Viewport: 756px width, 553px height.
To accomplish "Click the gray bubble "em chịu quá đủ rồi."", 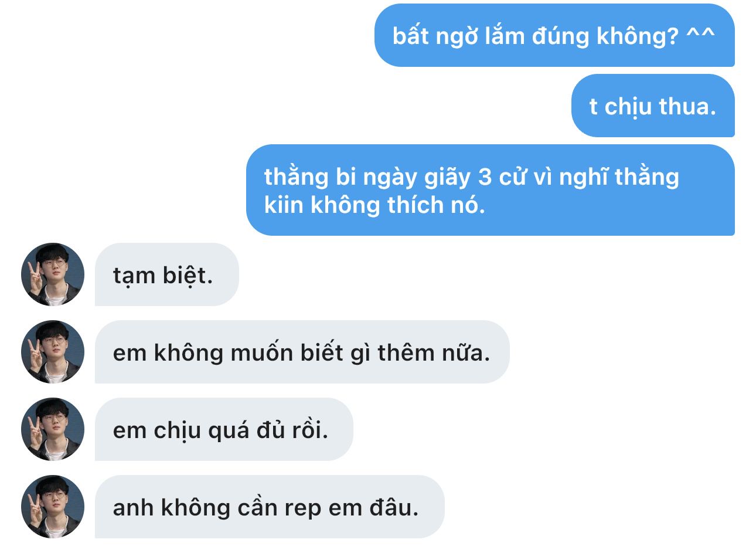I will coord(224,429).
